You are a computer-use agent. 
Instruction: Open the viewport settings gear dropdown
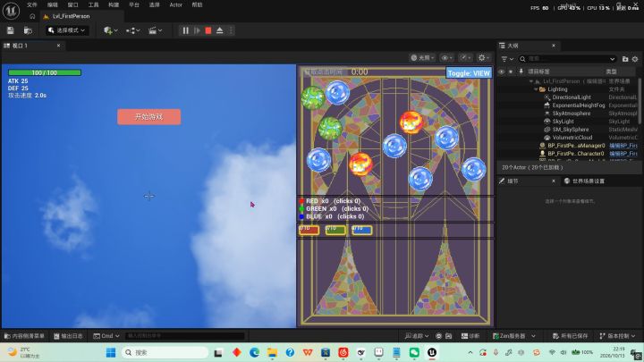click(x=484, y=58)
